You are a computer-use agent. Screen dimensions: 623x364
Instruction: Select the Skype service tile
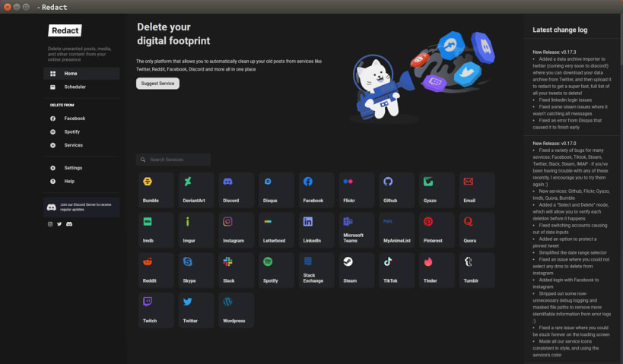[196, 271]
